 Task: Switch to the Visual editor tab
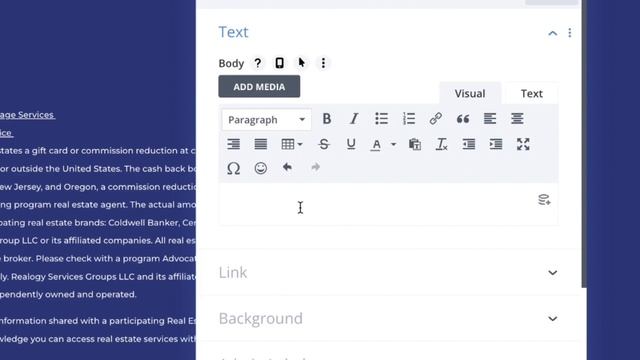(470, 93)
